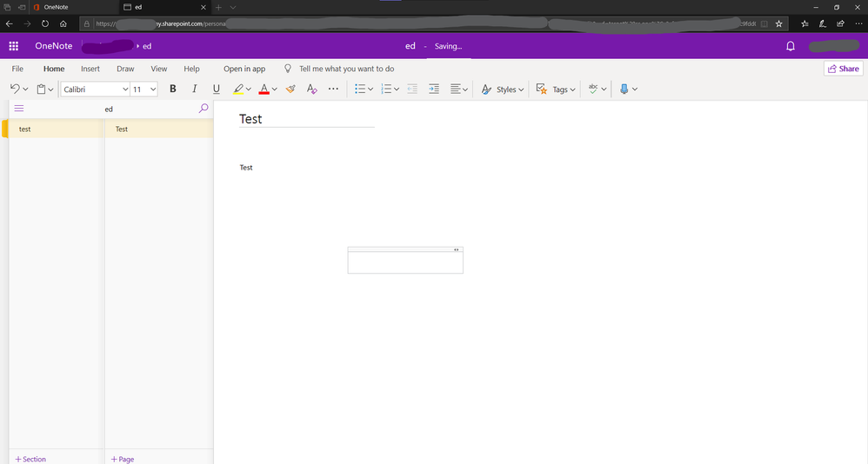
Task: Click Open in app button
Action: (244, 69)
